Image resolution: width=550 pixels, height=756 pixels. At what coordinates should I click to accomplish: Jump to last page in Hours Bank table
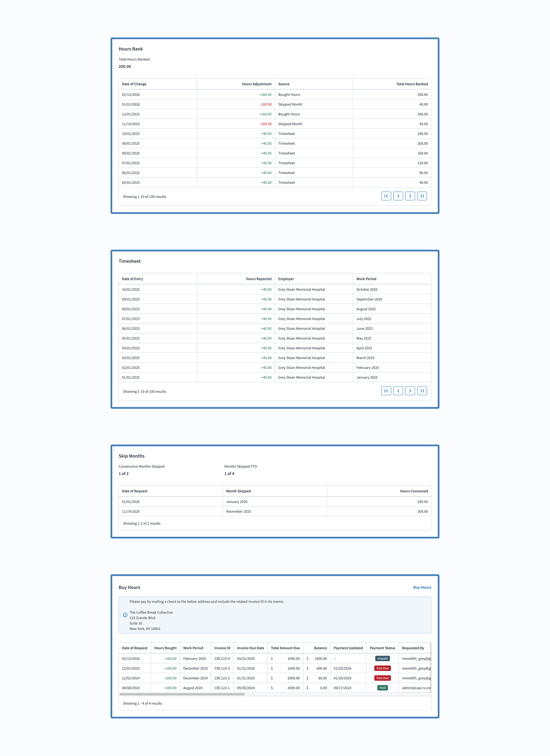422,196
